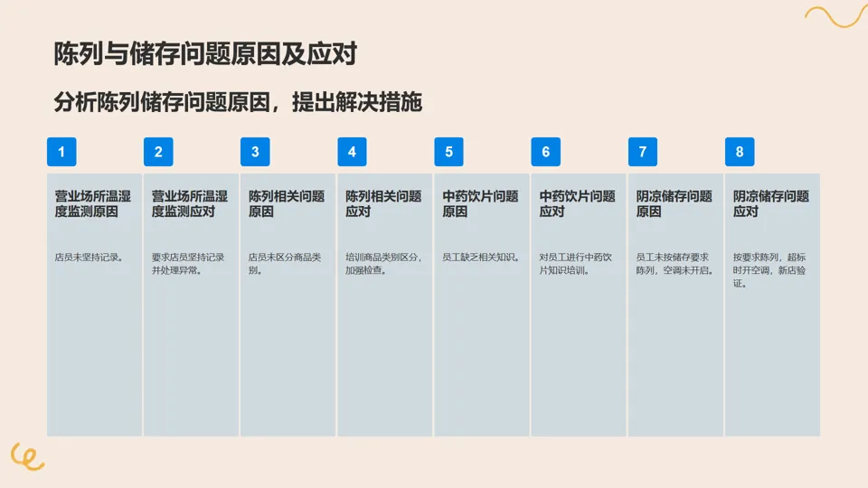868x488 pixels.
Task: Click the text 店员未坚持记录。
Action: [90, 258]
